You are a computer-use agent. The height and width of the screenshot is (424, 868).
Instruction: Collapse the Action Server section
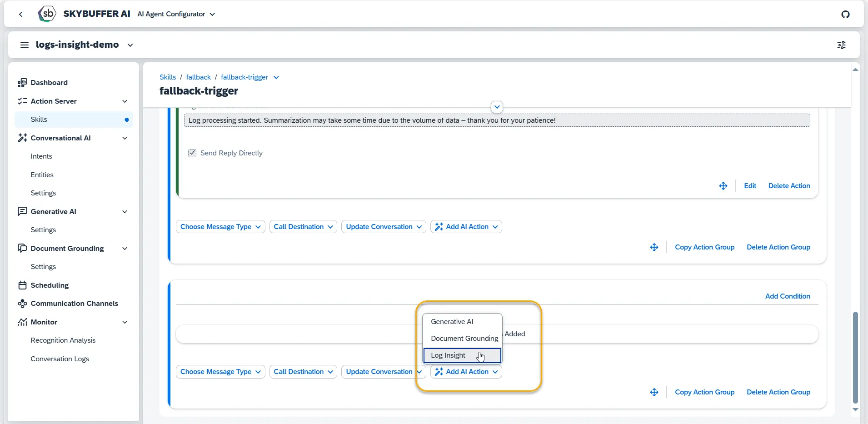coord(125,101)
